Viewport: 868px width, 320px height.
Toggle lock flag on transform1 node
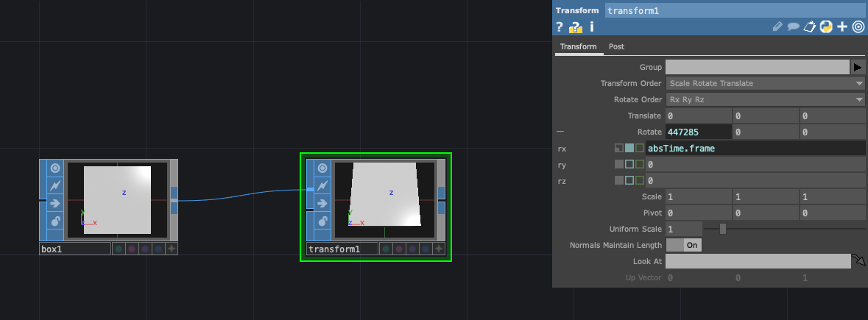click(x=322, y=221)
